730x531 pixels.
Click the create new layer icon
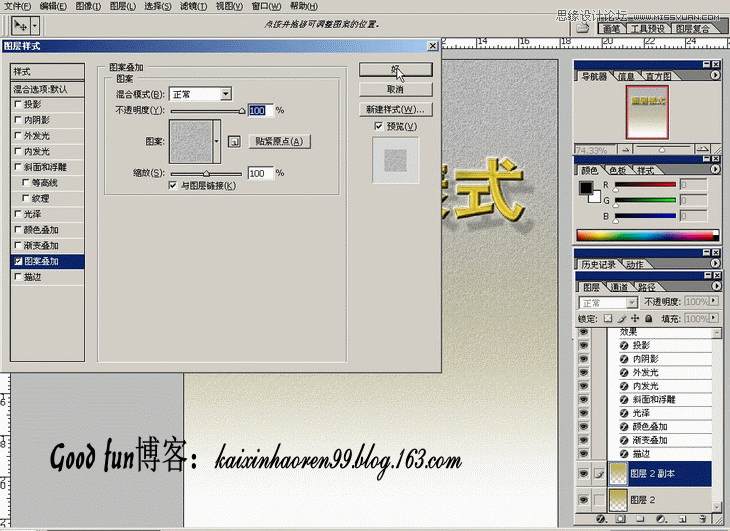point(683,518)
